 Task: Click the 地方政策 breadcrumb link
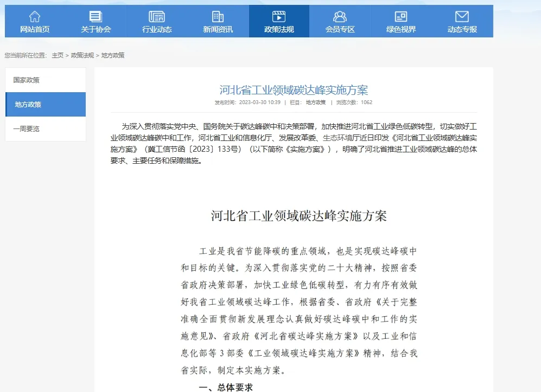coord(113,55)
